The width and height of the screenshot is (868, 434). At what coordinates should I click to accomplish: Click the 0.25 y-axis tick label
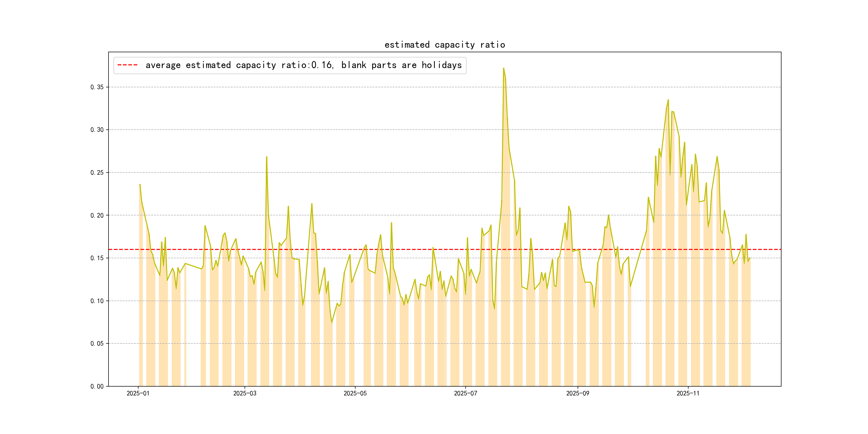pos(97,173)
